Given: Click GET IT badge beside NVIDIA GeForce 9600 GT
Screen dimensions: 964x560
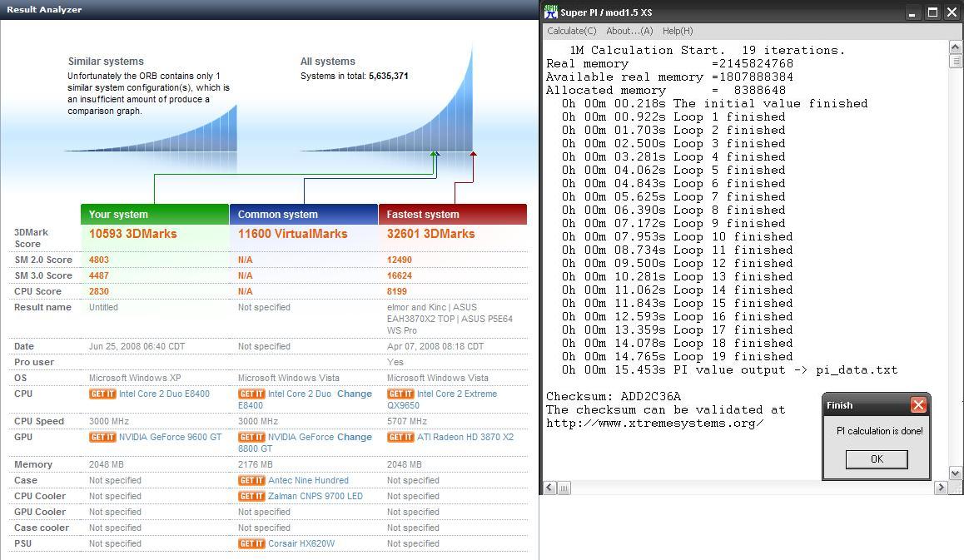Looking at the screenshot, I should (x=102, y=437).
